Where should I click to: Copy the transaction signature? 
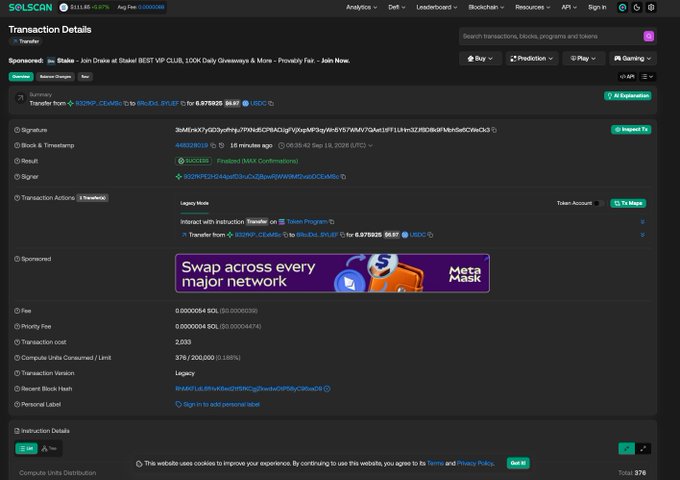(x=494, y=130)
